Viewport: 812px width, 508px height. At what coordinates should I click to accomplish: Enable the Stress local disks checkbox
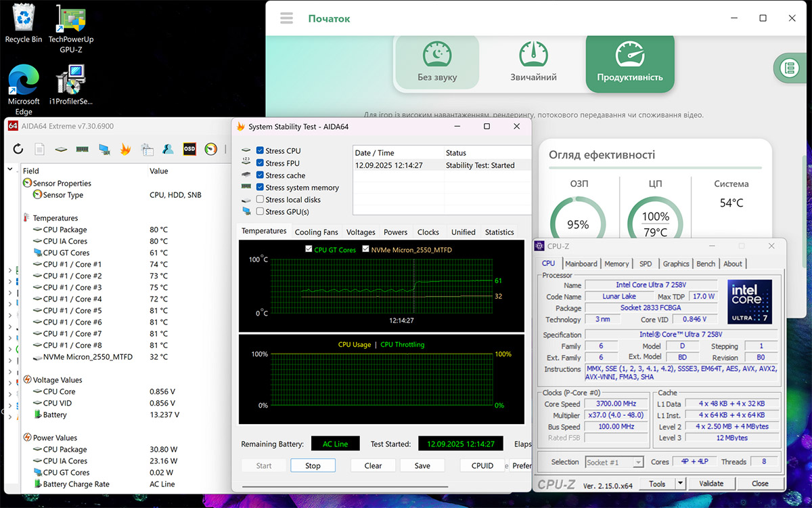[260, 200]
